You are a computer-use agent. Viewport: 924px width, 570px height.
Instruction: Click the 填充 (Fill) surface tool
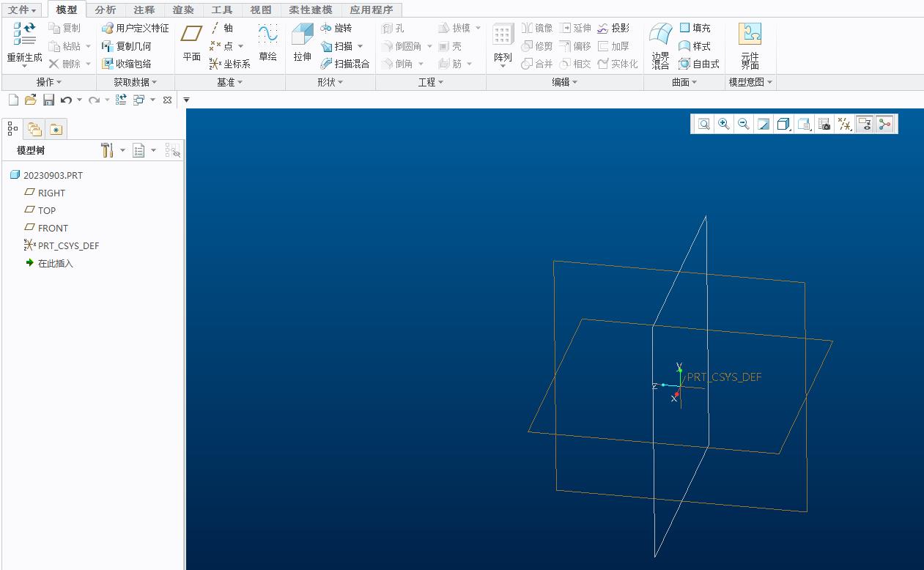[695, 28]
